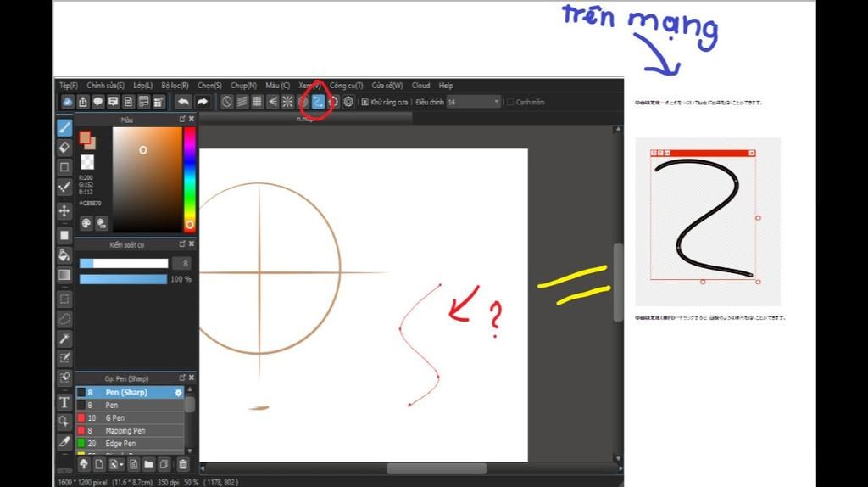Enable crisscross grid snap
Viewport: 868px width, 487px height.
click(x=257, y=102)
